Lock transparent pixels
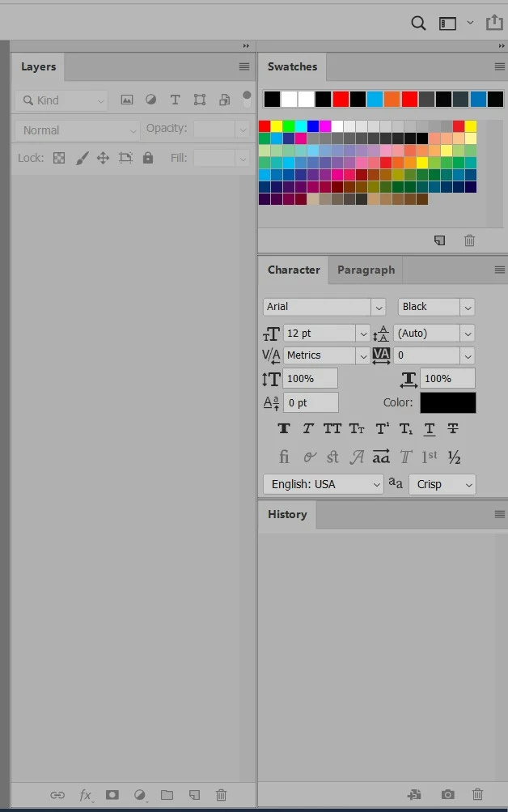The height and width of the screenshot is (812, 508). pos(59,158)
